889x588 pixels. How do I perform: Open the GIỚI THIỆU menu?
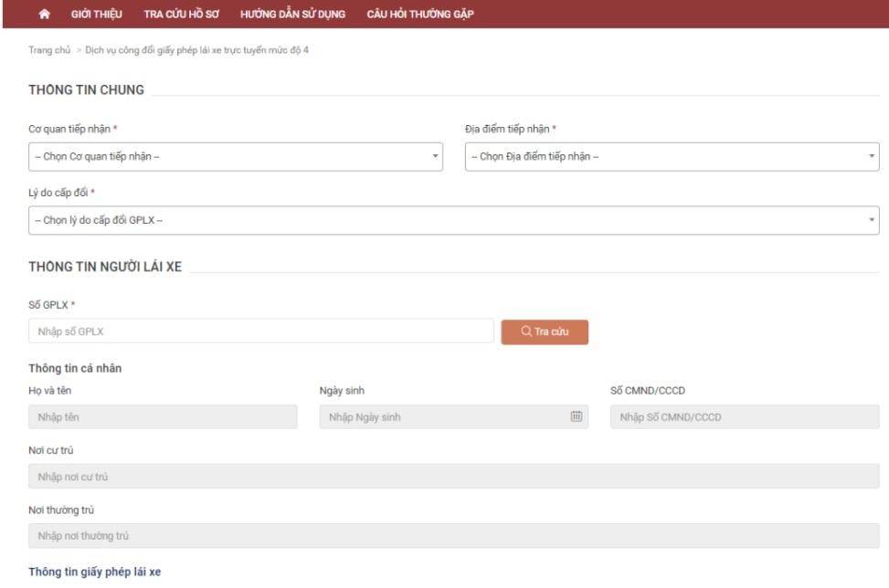96,15
